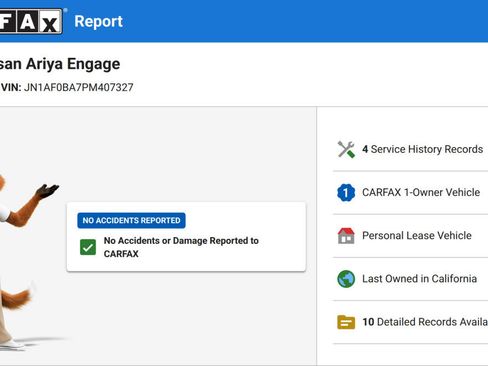Click 'No Accidents or Damage Reported to CARFAX' text

pos(181,247)
